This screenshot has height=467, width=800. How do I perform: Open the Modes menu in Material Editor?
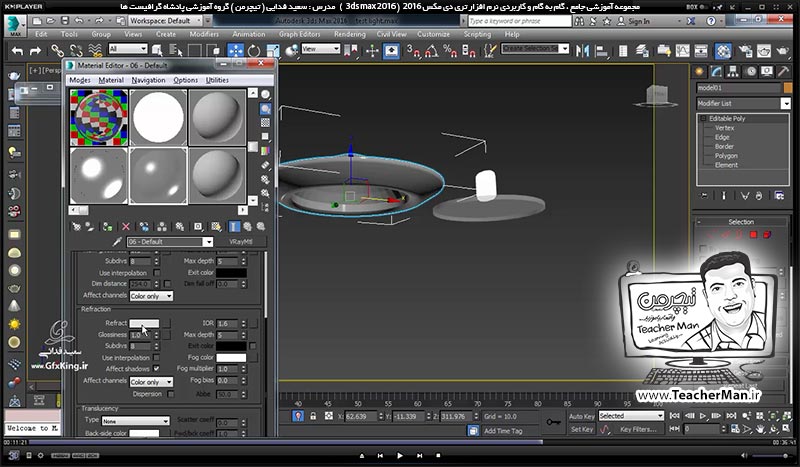pos(80,80)
